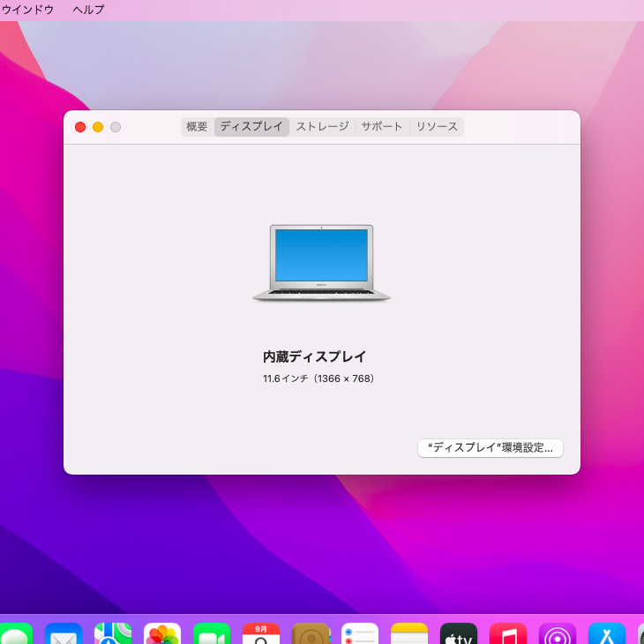Click the 11.6インチ (1366 × 768) text
This screenshot has height=644, width=644.
click(318, 378)
